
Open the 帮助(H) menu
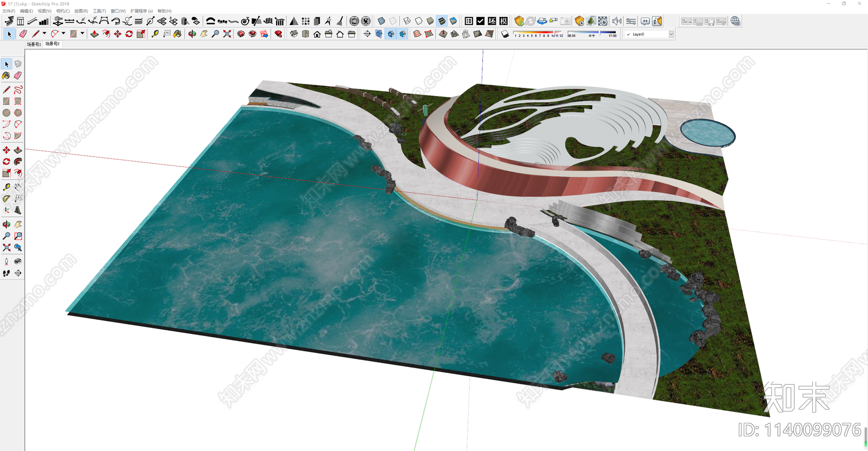[x=165, y=11]
